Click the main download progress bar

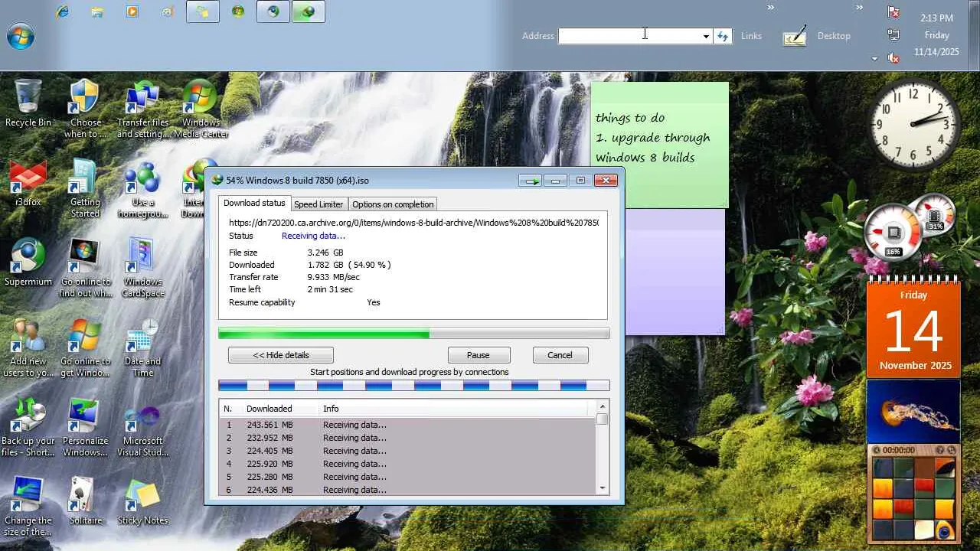(414, 334)
